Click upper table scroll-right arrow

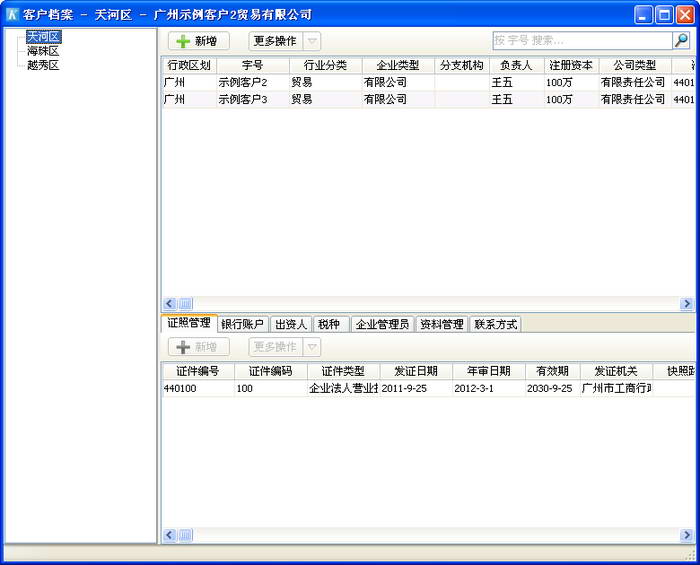687,304
